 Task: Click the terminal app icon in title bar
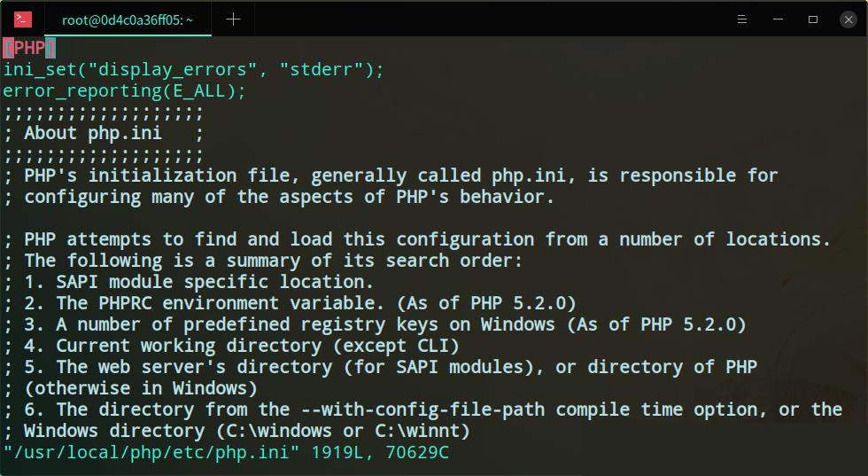23,19
